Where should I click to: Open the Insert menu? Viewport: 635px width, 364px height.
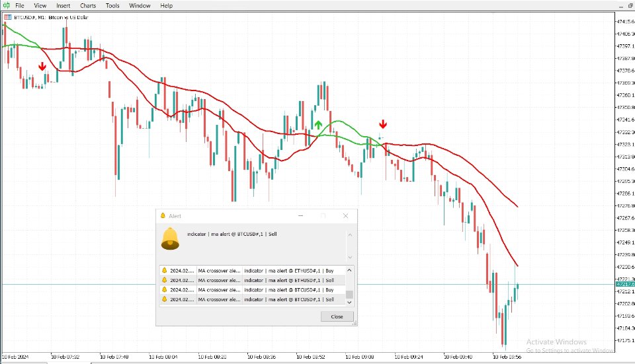63,6
